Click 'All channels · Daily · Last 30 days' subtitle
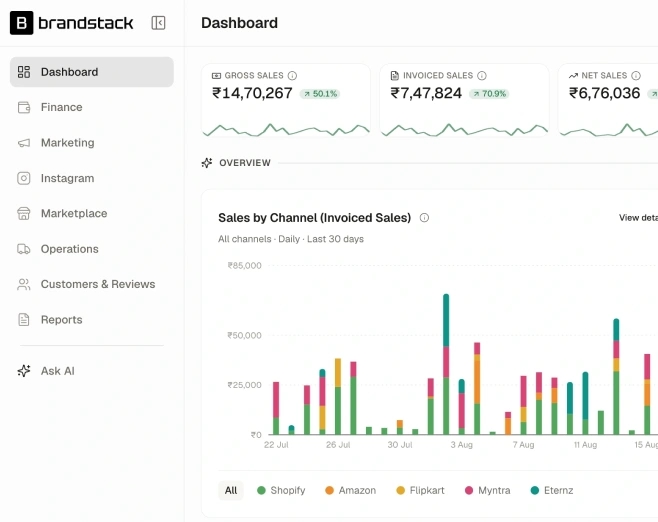658x522 pixels. tap(291, 239)
